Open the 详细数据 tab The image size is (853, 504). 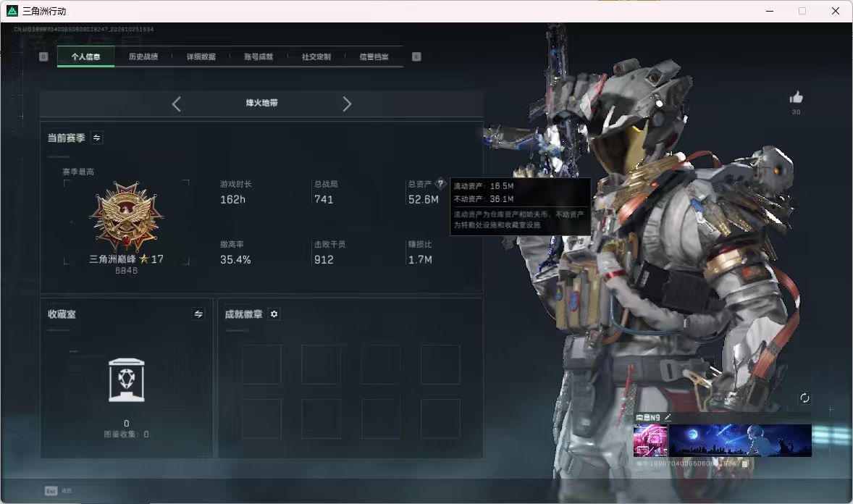click(x=201, y=56)
